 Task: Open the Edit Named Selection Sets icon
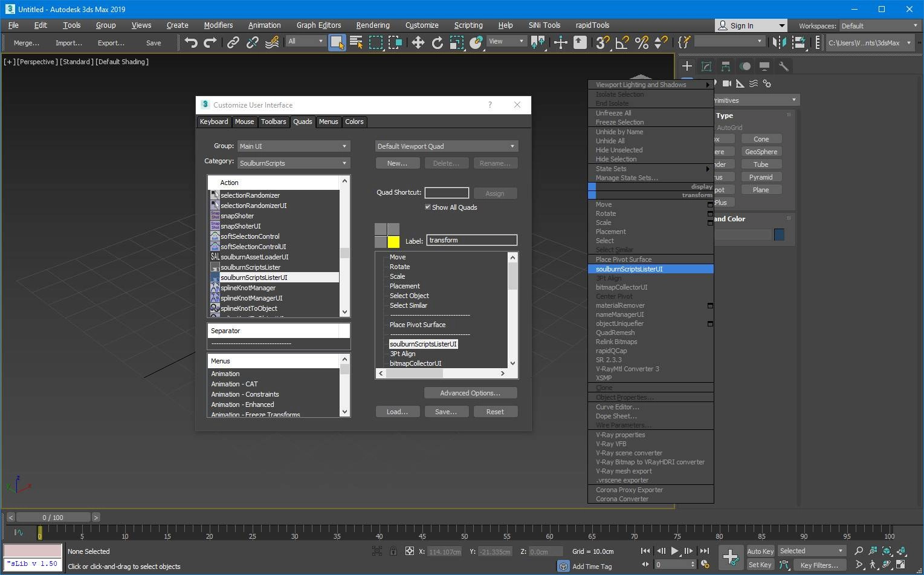pos(683,42)
